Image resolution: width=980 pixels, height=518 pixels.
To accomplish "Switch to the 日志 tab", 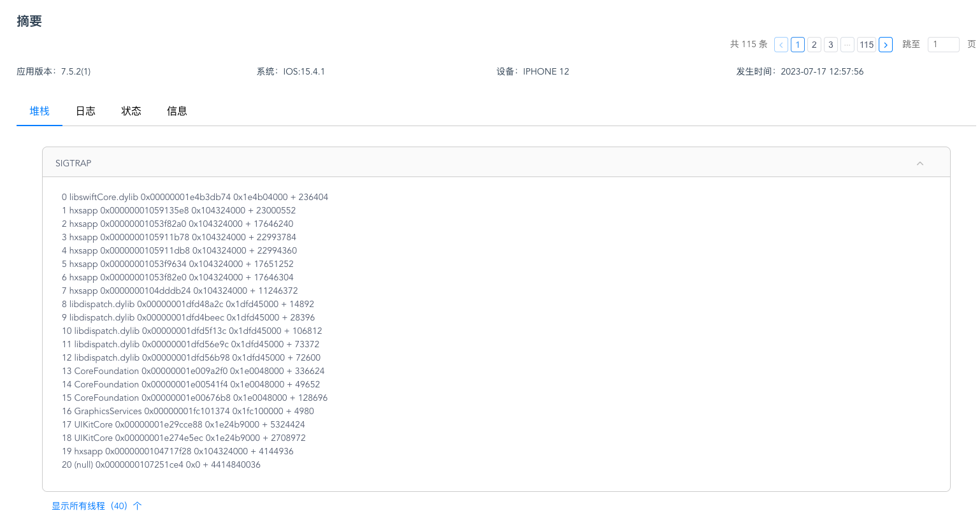I will point(85,111).
